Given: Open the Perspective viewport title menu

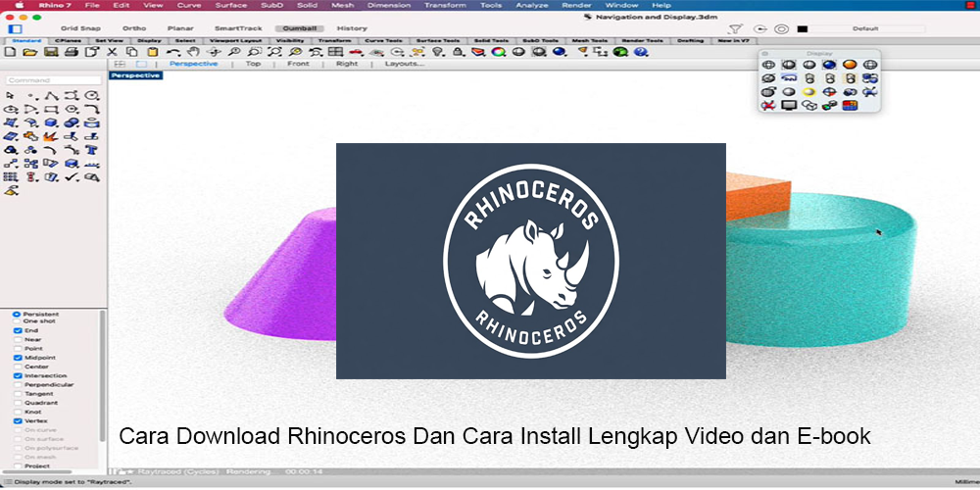Looking at the screenshot, I should click(x=135, y=75).
